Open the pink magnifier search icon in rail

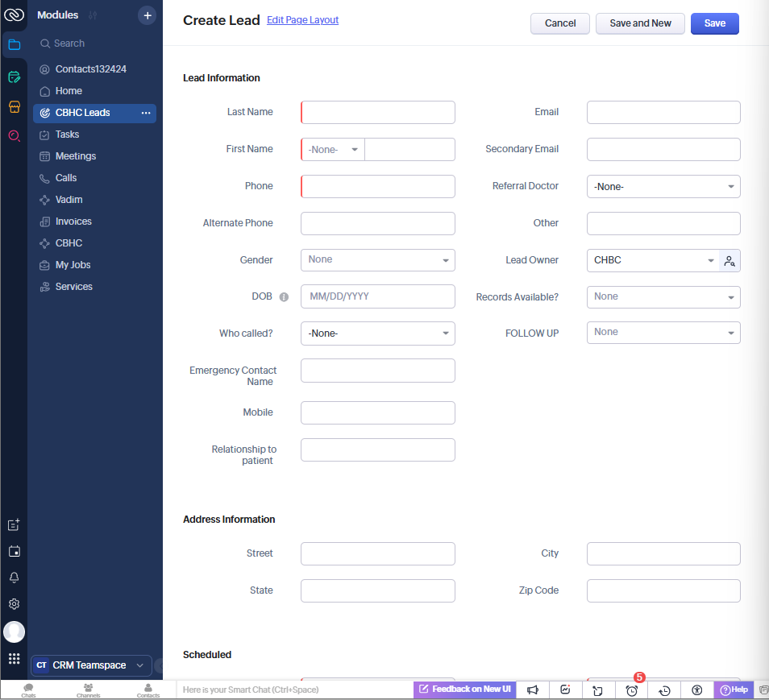tap(15, 136)
